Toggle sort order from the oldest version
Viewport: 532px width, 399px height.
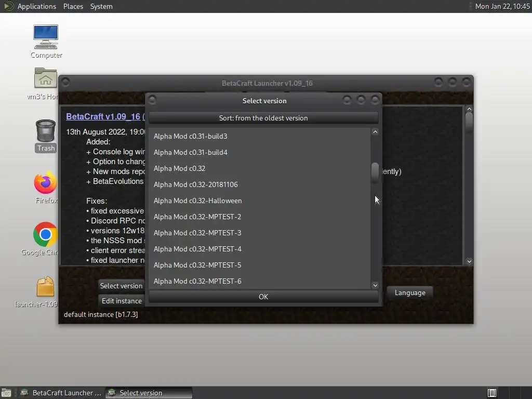tap(263, 118)
